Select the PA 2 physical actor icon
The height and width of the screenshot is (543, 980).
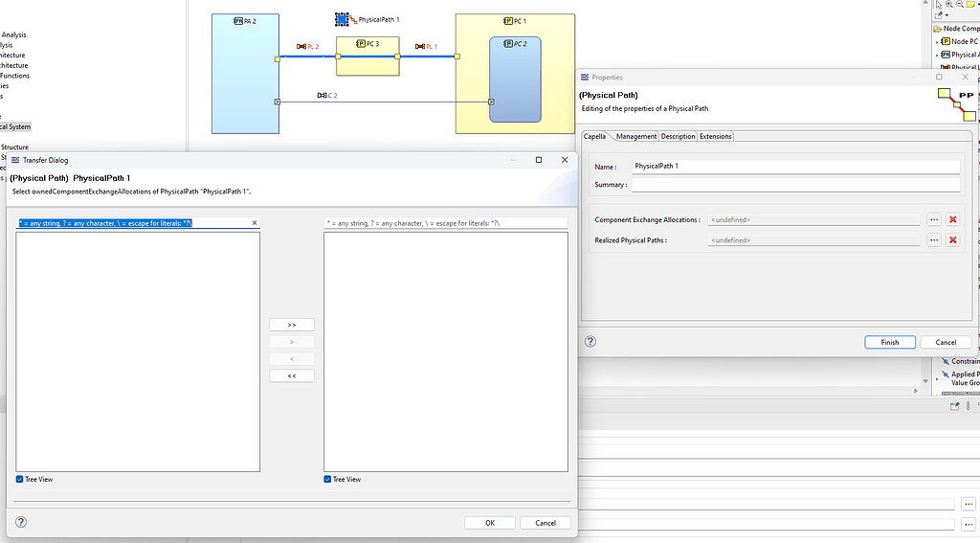[238, 21]
